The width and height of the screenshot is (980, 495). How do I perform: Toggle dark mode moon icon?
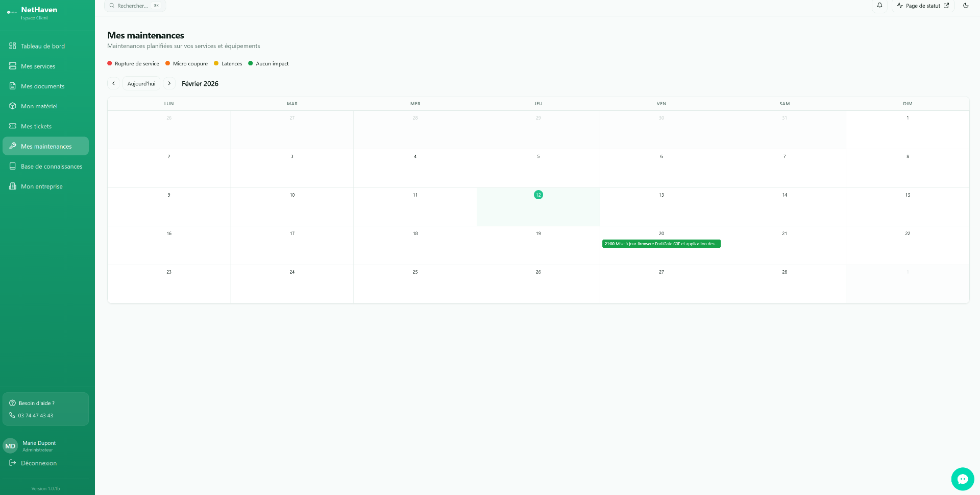[966, 6]
